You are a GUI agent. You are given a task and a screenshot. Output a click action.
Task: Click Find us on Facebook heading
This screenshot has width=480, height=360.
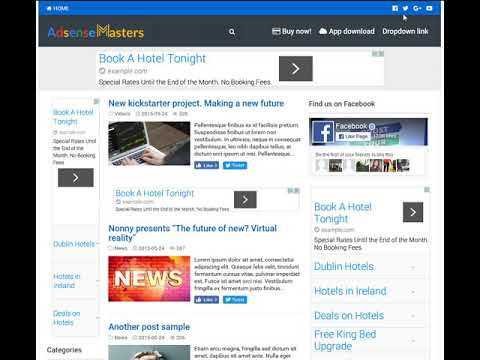342,104
